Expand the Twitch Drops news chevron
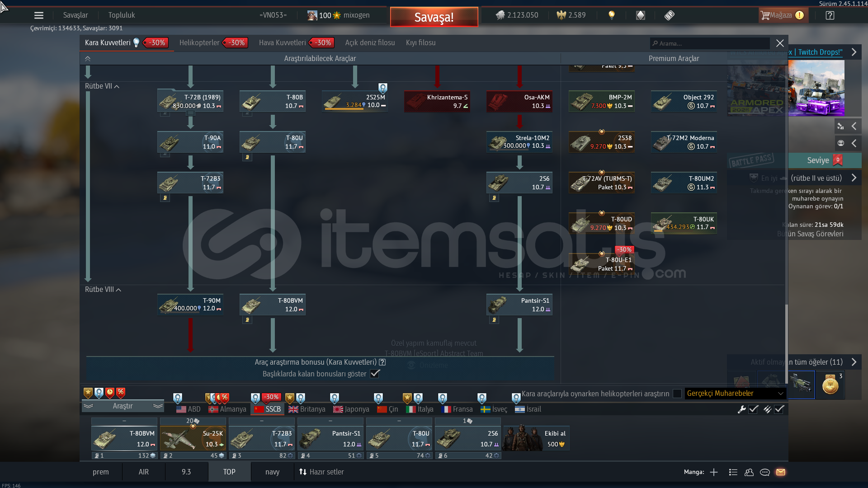868x488 pixels. pyautogui.click(x=854, y=52)
